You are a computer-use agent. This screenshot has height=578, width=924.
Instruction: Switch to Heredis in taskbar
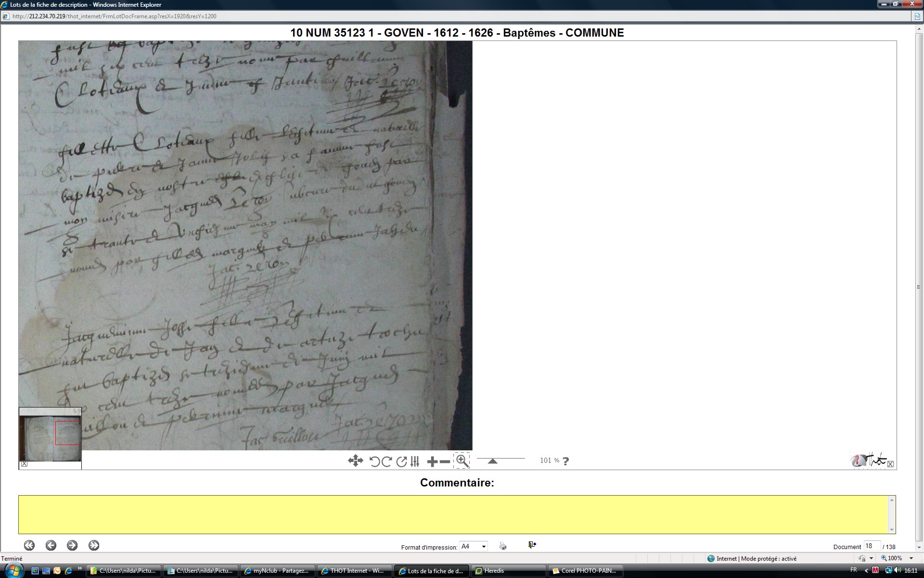click(x=508, y=571)
